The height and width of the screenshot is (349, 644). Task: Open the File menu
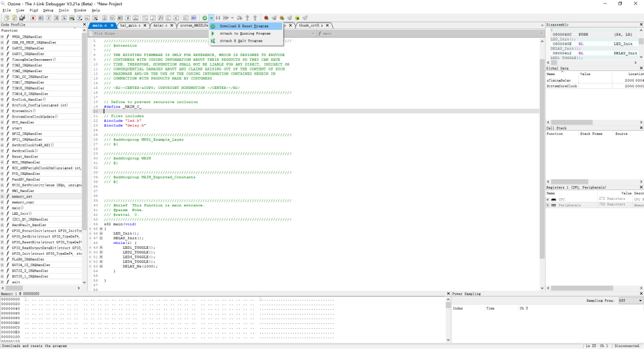(x=7, y=10)
